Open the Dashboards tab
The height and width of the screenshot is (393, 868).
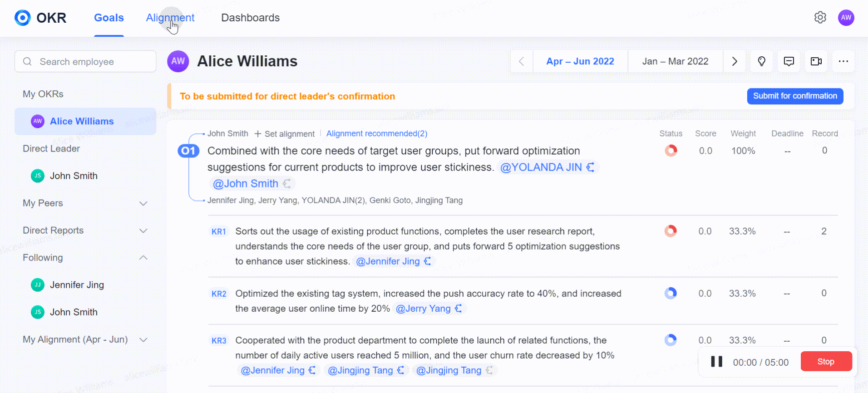coord(250,18)
